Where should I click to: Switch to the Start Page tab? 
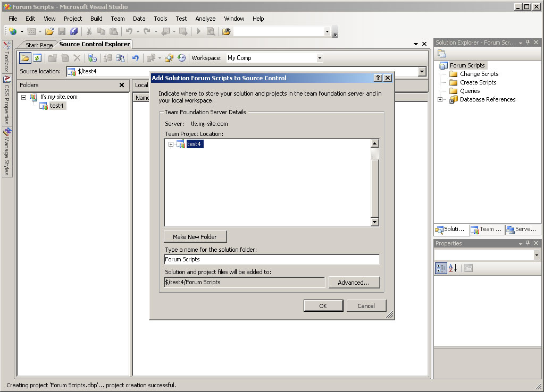pos(39,45)
